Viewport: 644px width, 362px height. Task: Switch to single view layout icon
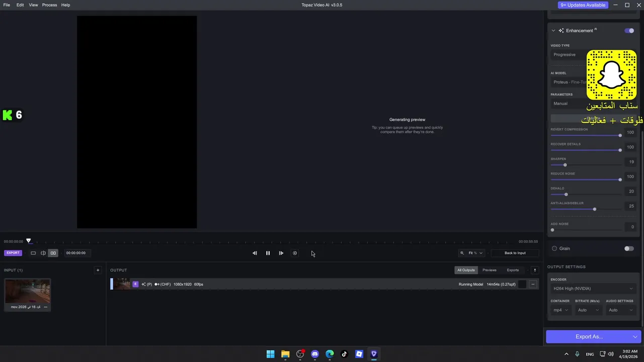coord(33,253)
